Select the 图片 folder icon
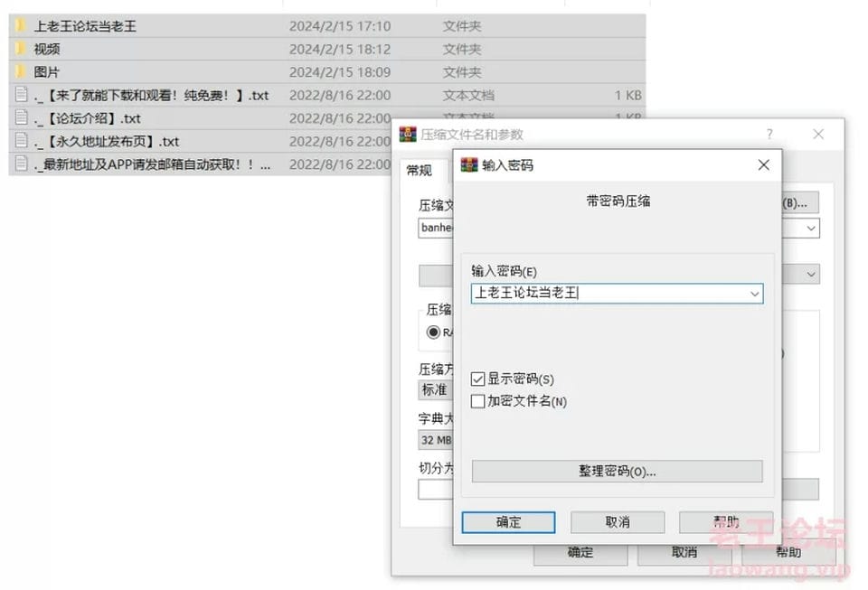This screenshot has height=590, width=868. (21, 71)
